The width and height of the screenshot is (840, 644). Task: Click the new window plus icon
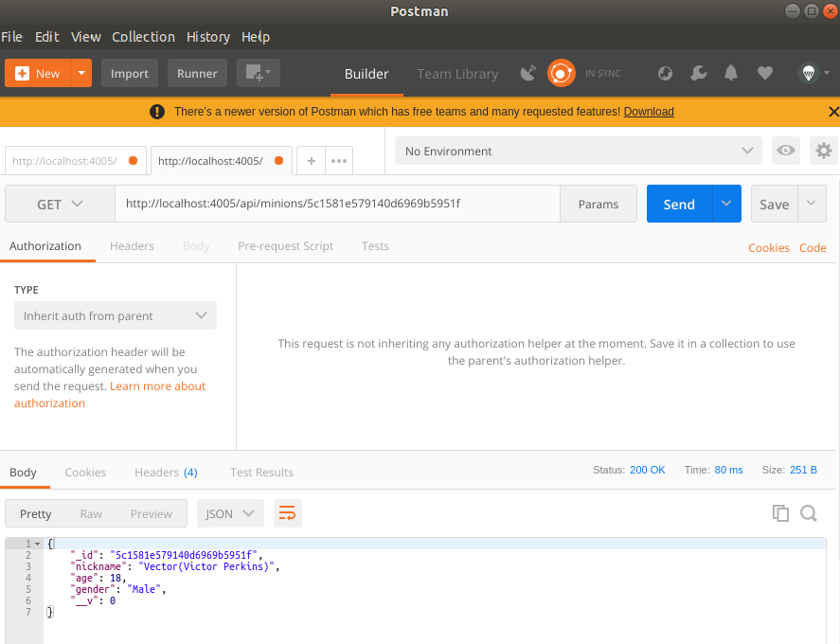pos(257,73)
